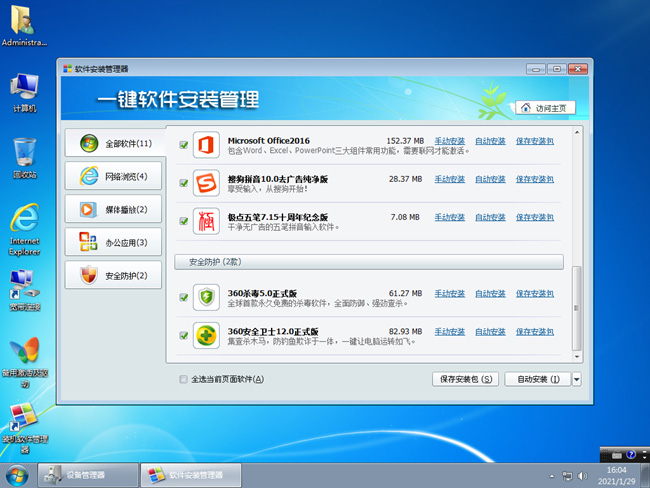
Task: Select the 回收站 recycle bin icon
Action: 24,158
